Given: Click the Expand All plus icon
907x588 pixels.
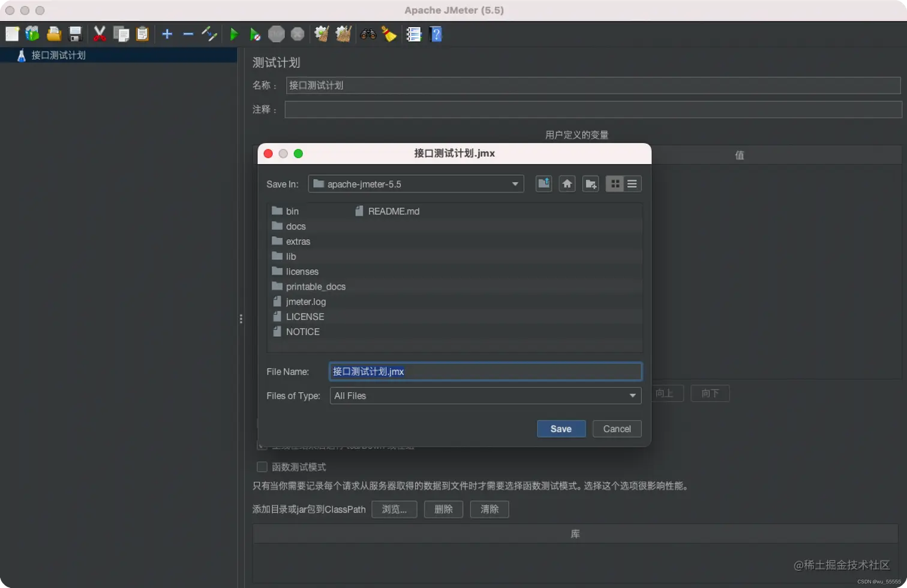Looking at the screenshot, I should click(167, 34).
